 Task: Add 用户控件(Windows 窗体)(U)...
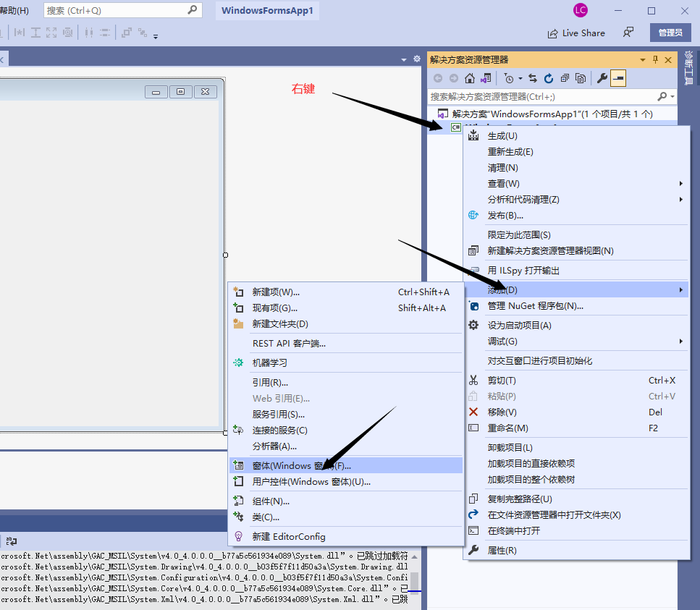[345, 482]
